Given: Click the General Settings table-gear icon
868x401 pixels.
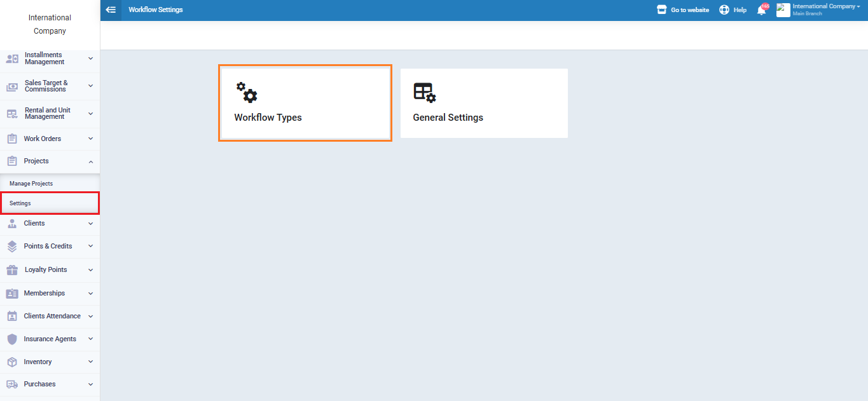Looking at the screenshot, I should [x=425, y=93].
